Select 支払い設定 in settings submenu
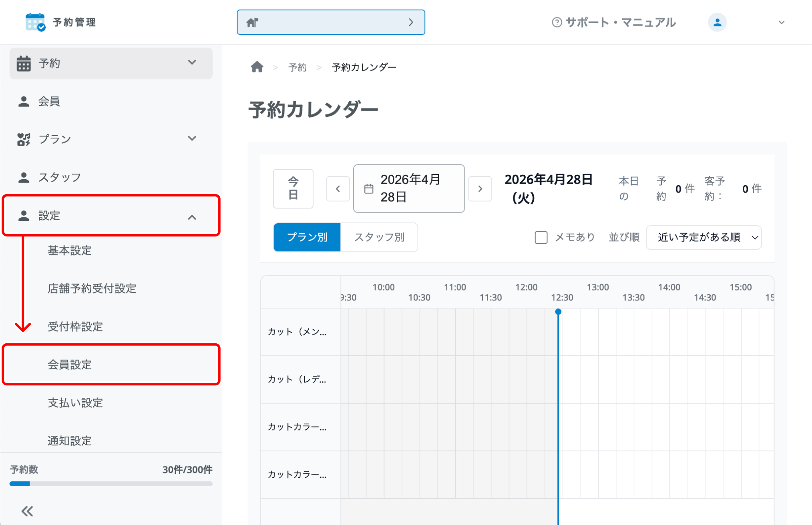Image resolution: width=812 pixels, height=525 pixels. (75, 403)
